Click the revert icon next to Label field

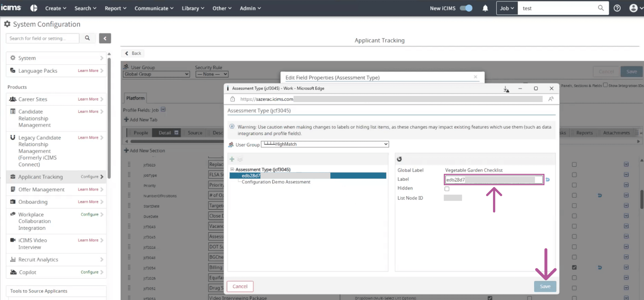click(548, 180)
